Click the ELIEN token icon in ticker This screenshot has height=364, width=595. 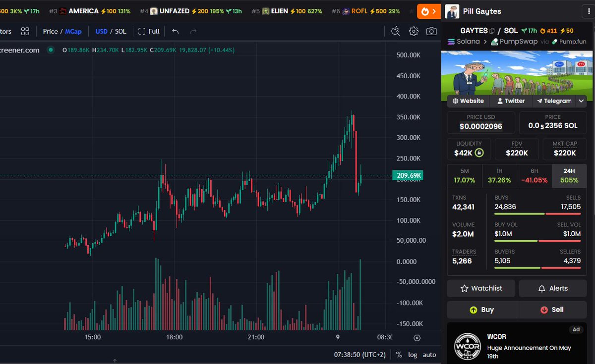click(266, 11)
